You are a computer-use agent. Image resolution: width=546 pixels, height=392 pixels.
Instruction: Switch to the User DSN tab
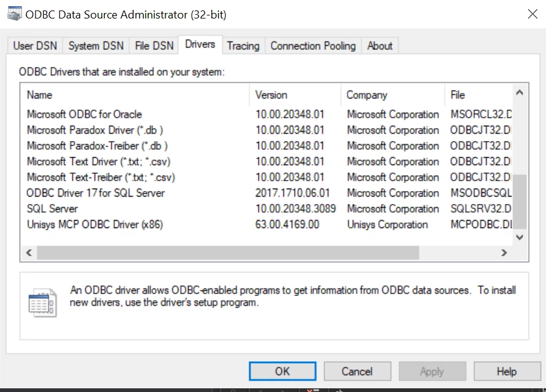35,46
